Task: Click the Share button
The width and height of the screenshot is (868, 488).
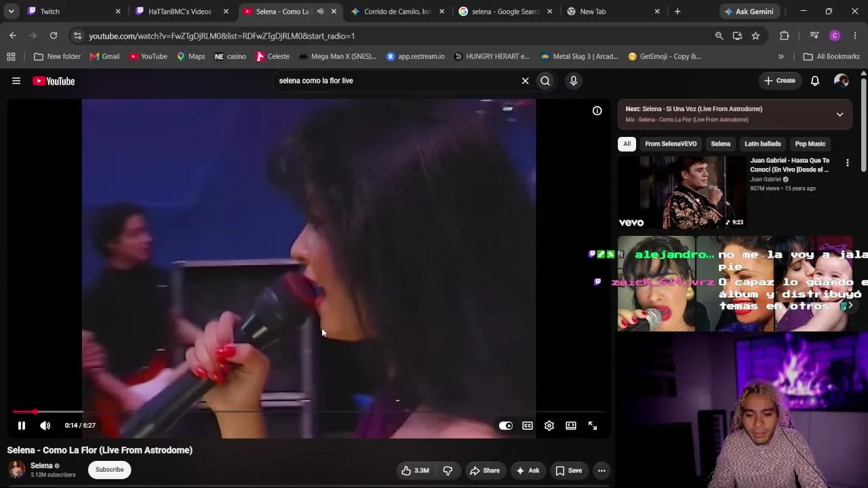Action: point(485,470)
